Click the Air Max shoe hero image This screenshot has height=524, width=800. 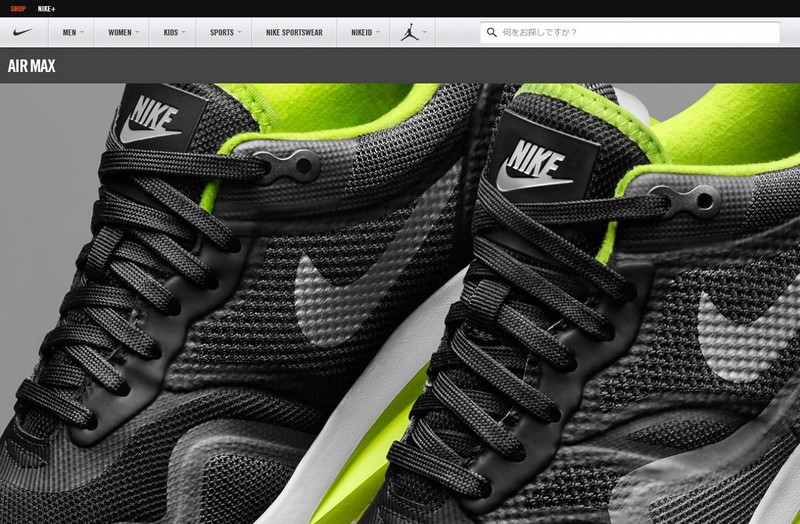400,304
